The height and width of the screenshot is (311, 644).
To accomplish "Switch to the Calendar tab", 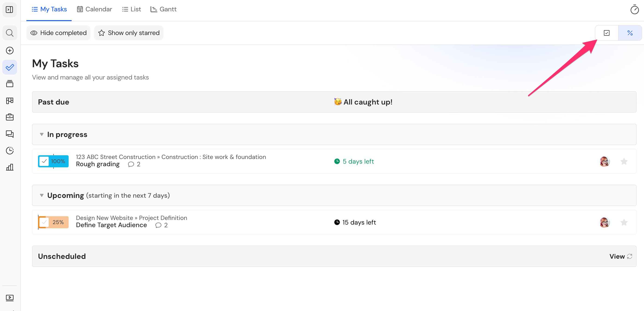I will (94, 9).
